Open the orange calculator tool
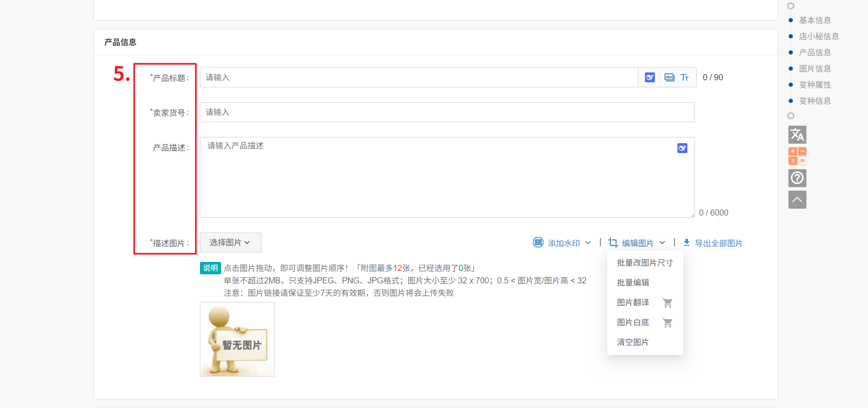Screen dimensions: 868x408 coord(797,156)
